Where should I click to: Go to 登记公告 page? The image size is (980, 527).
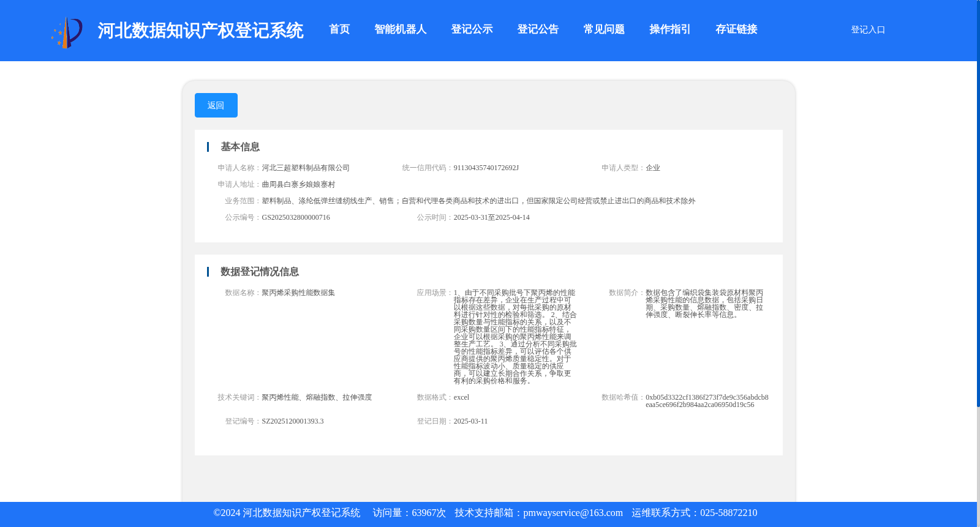[538, 29]
